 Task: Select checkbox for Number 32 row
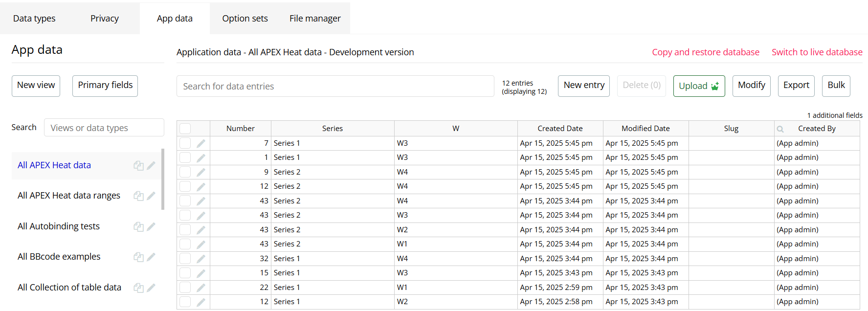(185, 259)
